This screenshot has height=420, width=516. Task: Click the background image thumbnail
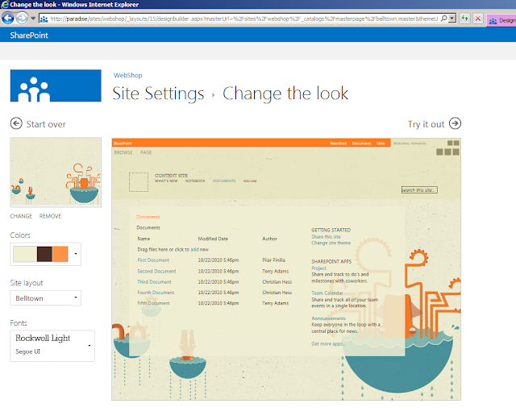56,173
